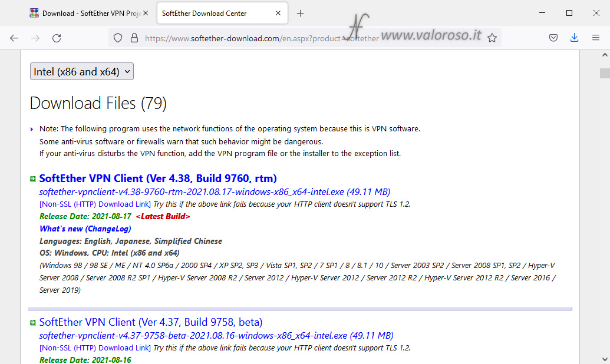The image size is (610, 364).
Task: Close the Download - SoftEther VPN Project tab
Action: (146, 13)
